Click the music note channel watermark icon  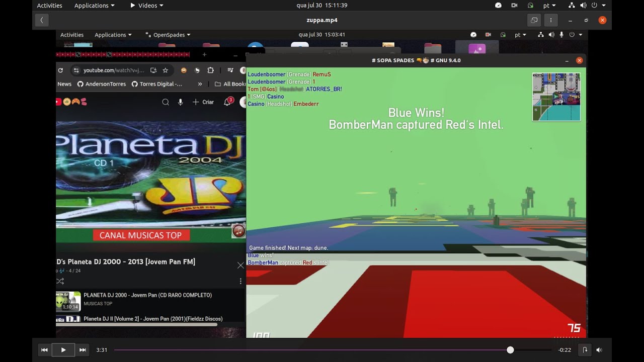point(238,231)
